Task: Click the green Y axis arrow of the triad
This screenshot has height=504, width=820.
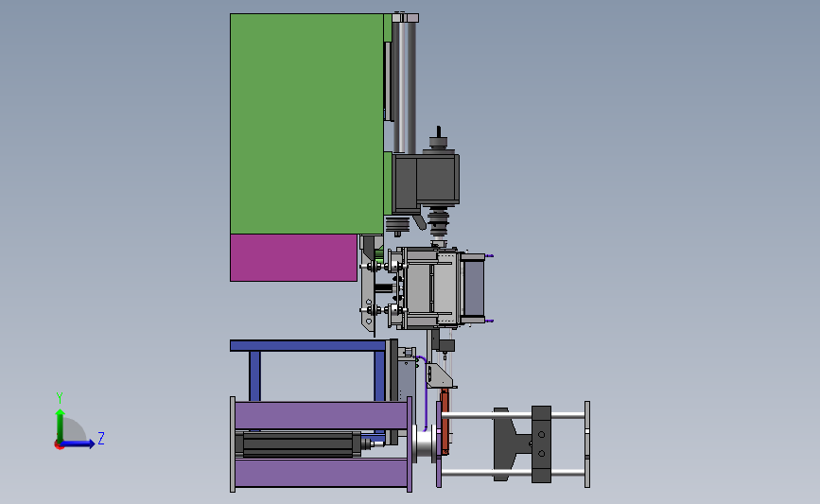Action: point(60,426)
